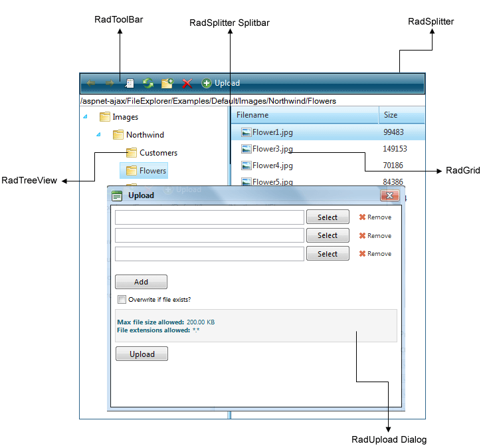Screen dimensions: 487x448
Task: Click the third Select button
Action: (328, 253)
